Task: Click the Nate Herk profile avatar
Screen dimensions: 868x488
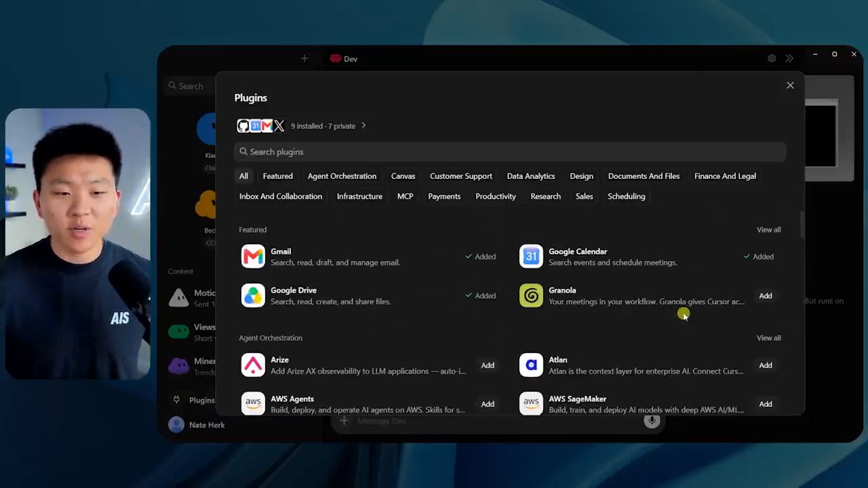Action: [176, 425]
